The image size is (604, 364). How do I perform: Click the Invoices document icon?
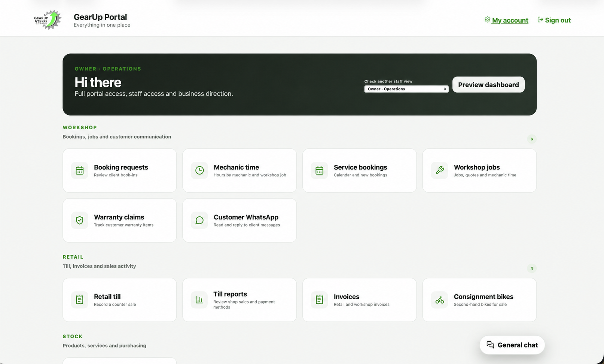(319, 300)
